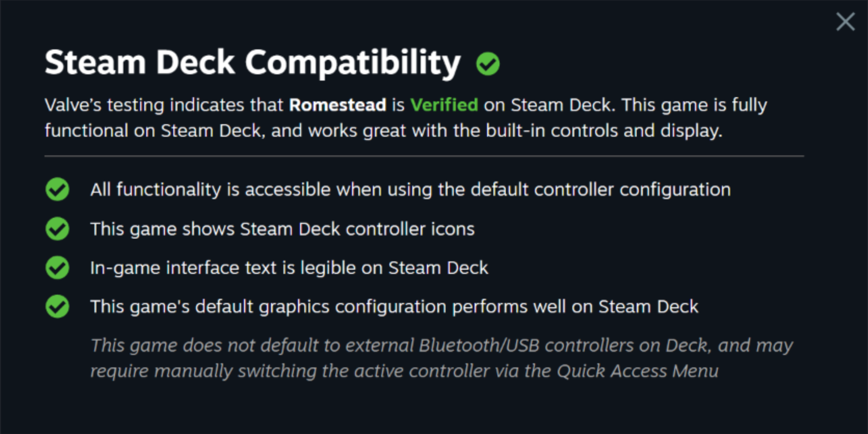This screenshot has width=868, height=434.
Task: Click the checkmark for default graphics configuration
Action: 57,306
